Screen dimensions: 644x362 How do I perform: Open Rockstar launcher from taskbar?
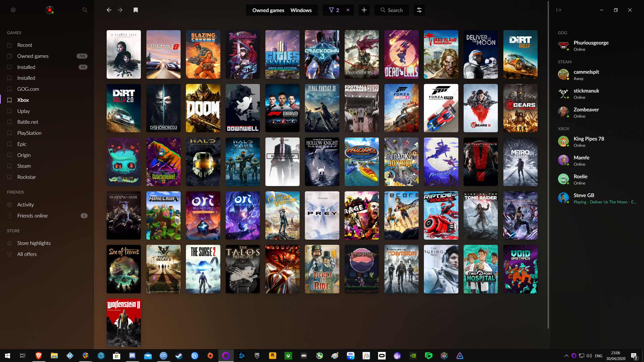click(x=272, y=356)
